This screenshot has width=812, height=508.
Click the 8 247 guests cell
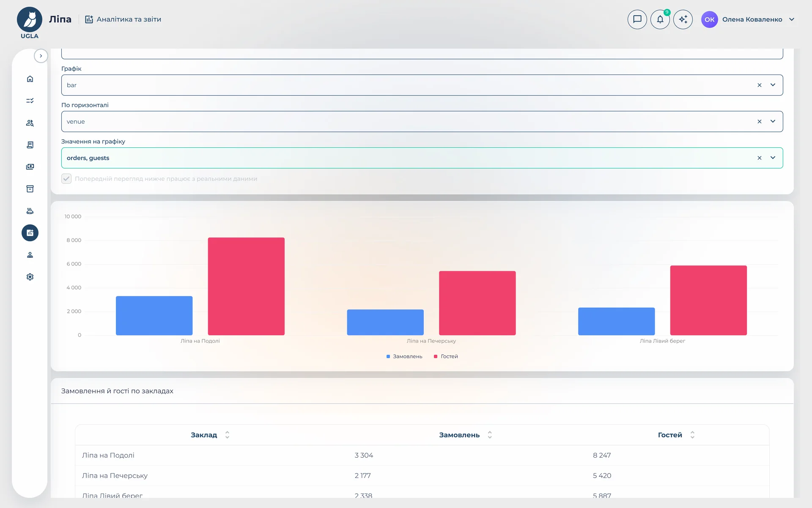coord(602,456)
